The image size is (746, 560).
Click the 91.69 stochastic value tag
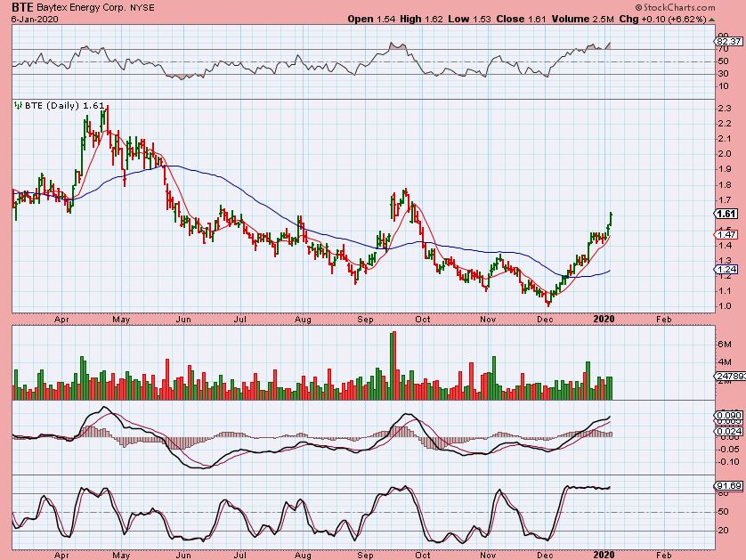tap(728, 486)
